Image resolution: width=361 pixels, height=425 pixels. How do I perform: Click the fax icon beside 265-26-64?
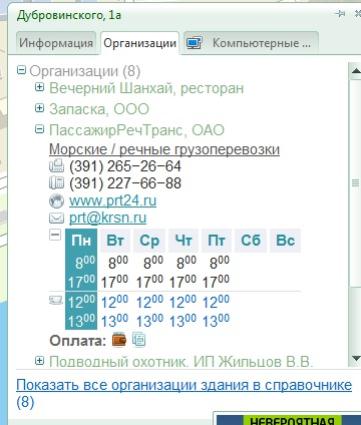point(56,166)
